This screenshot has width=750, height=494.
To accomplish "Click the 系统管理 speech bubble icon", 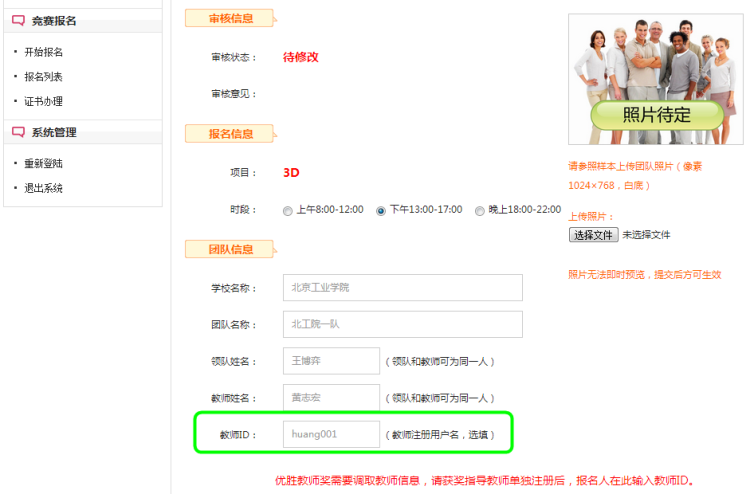I will 18,132.
